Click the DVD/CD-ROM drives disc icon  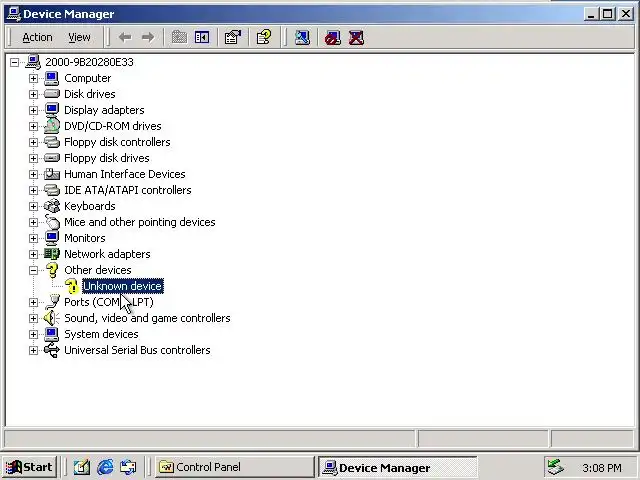click(52, 125)
